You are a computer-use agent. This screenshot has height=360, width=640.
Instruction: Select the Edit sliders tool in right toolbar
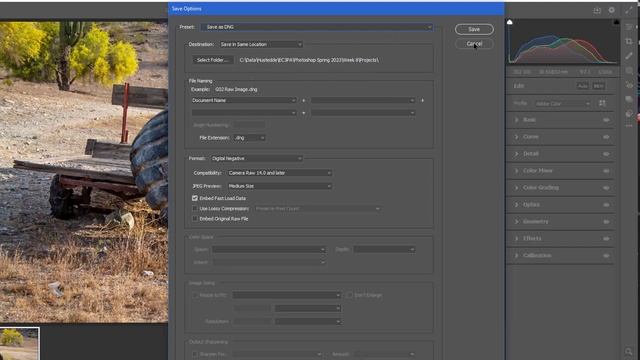point(629,27)
